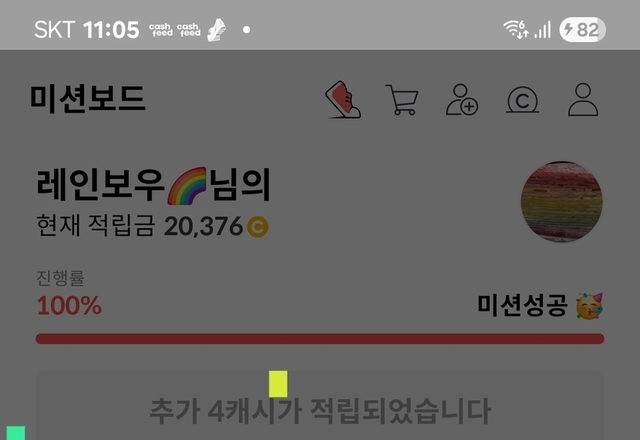Tap the invite friend icon
This screenshot has height=440, width=640.
[x=462, y=100]
